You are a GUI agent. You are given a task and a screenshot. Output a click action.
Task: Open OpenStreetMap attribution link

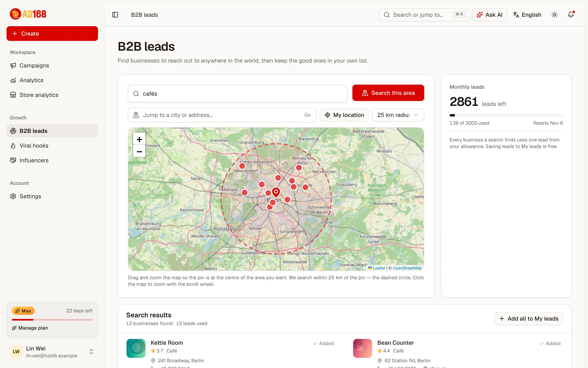(407, 268)
